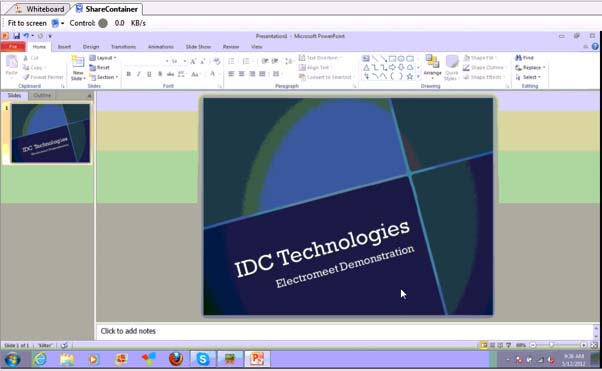
Task: Expand the Layout dropdown
Action: 103,58
